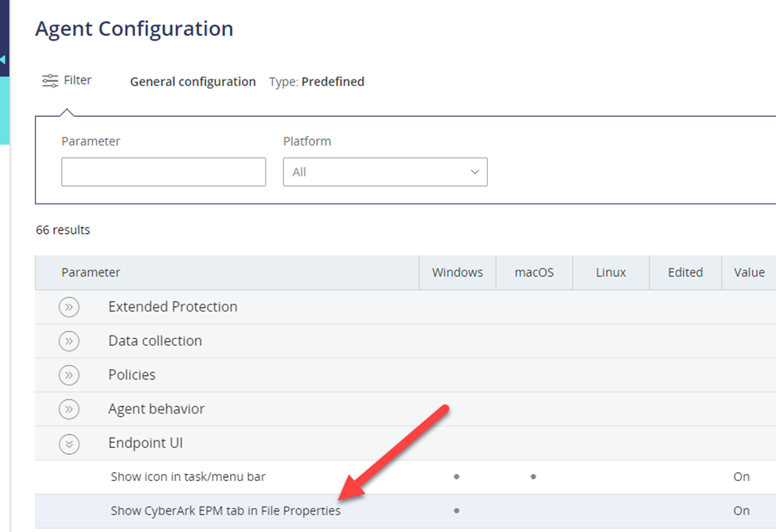This screenshot has height=532, width=776.
Task: Toggle the On value for Show CyberArk EPM tab
Action: click(741, 511)
